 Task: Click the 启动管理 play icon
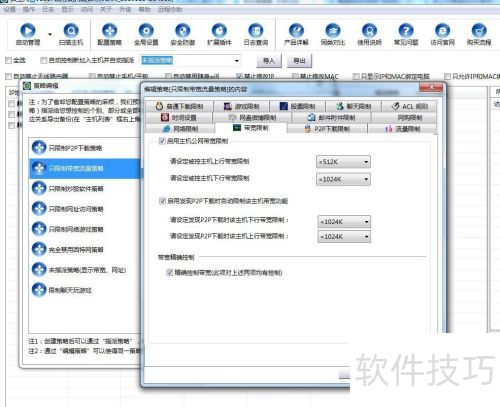[x=28, y=30]
